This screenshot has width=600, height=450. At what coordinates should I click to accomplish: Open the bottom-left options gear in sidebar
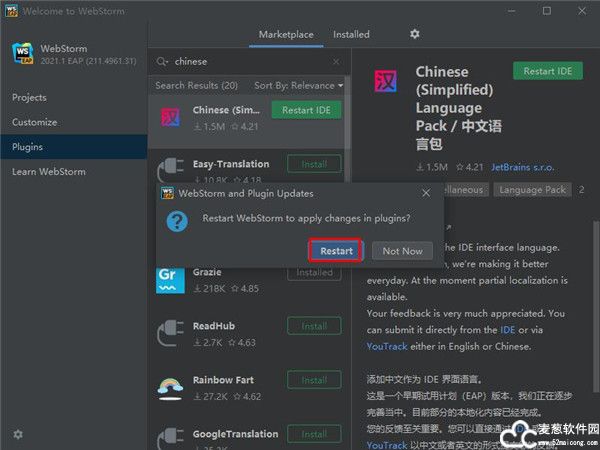coord(18,434)
